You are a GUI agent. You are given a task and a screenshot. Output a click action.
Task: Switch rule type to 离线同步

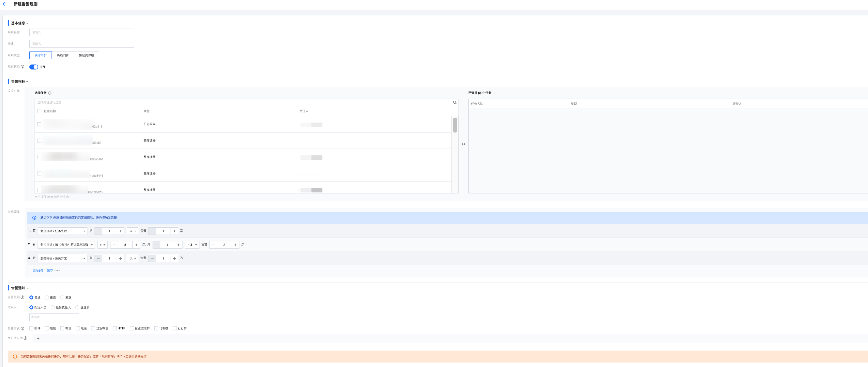coord(63,55)
